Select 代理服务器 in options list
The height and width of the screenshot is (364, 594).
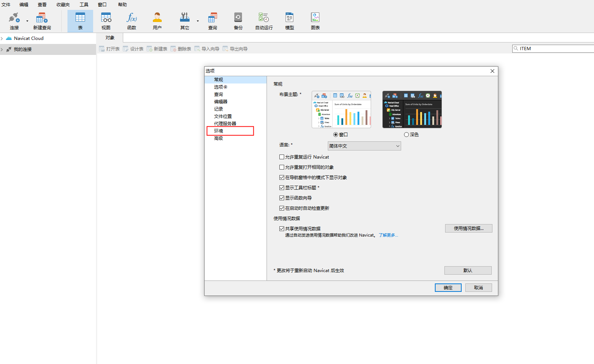pos(236,123)
